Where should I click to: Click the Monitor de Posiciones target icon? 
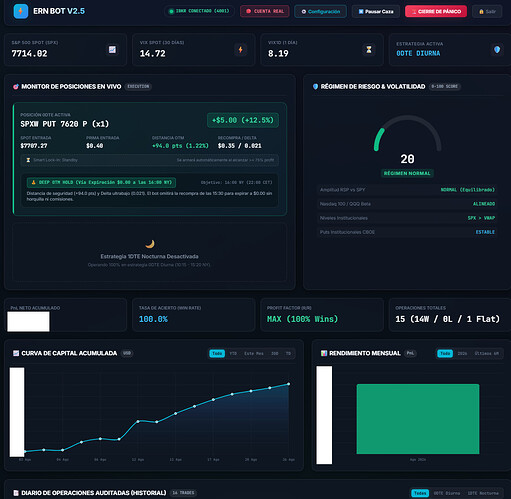coord(16,87)
